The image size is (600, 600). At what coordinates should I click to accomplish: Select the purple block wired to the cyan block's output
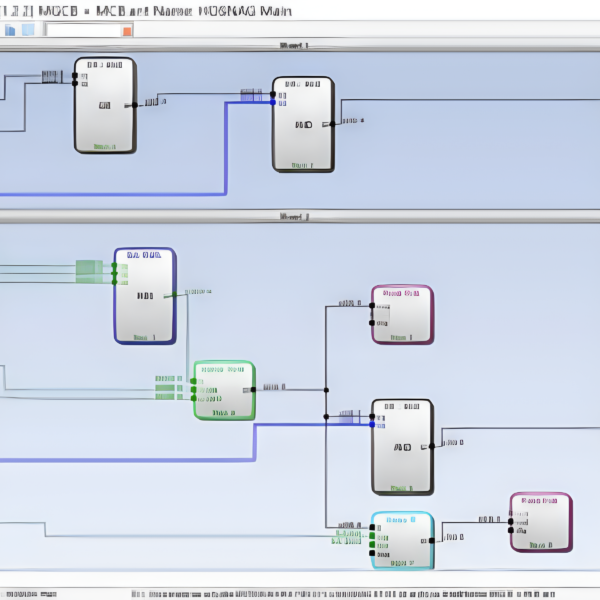[x=541, y=521]
